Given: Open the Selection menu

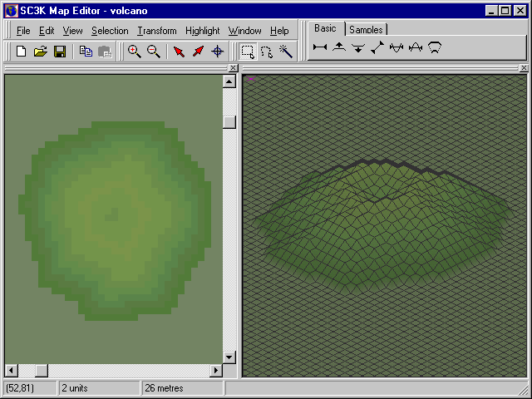Looking at the screenshot, I should 110,31.
